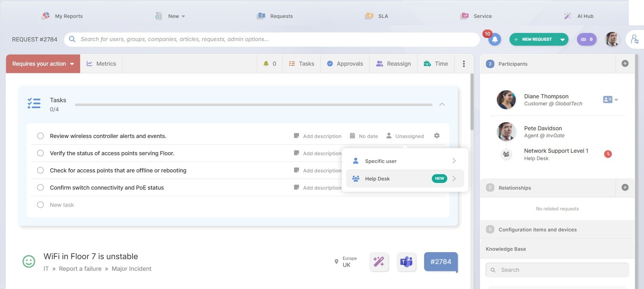Click the Unassigned person icon on first task

389,136
